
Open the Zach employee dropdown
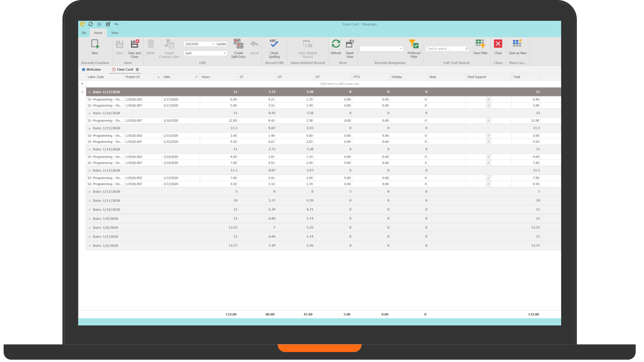click(225, 53)
